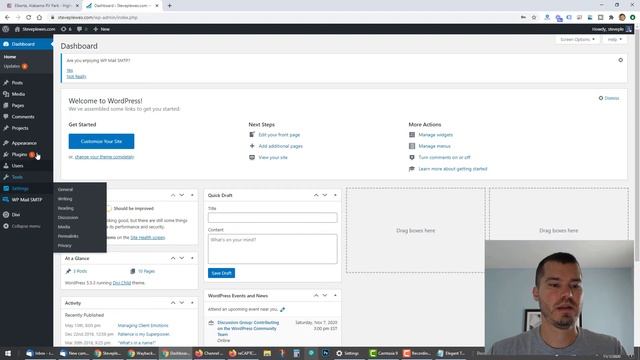This screenshot has height=360, width=640.
Task: Select Writing in Settings flyout
Action: pos(64,199)
